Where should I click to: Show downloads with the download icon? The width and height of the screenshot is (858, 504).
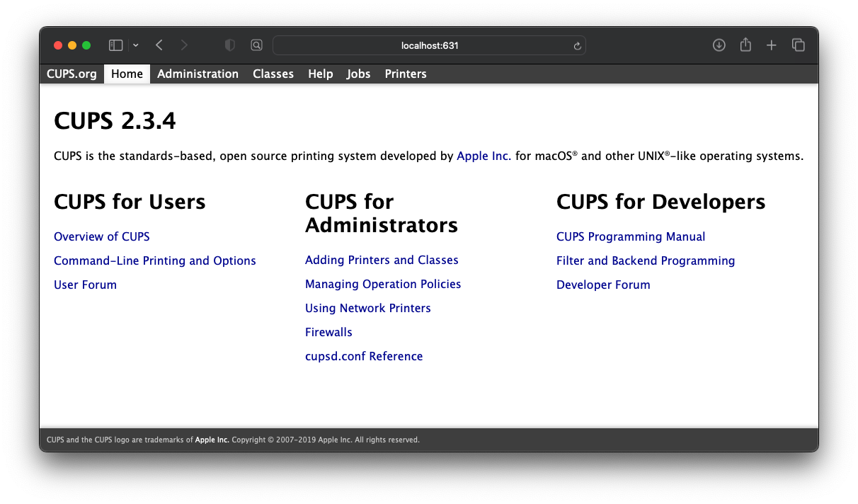(719, 45)
